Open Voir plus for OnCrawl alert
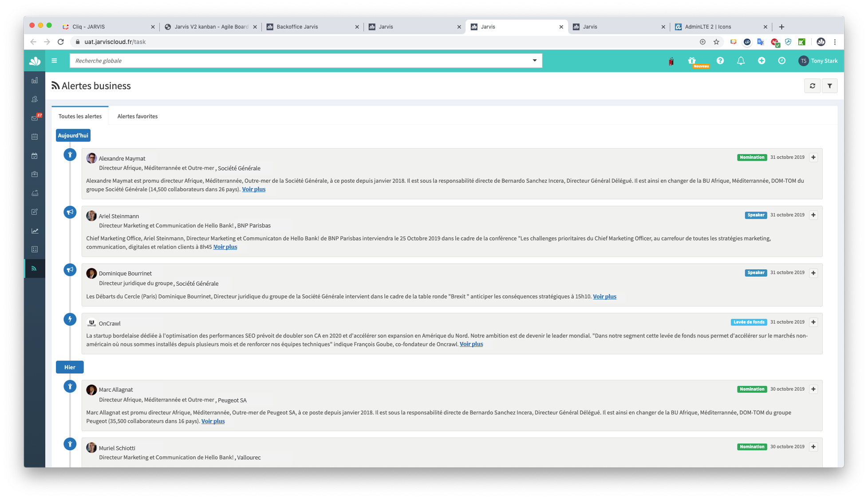868x499 pixels. pyautogui.click(x=471, y=344)
